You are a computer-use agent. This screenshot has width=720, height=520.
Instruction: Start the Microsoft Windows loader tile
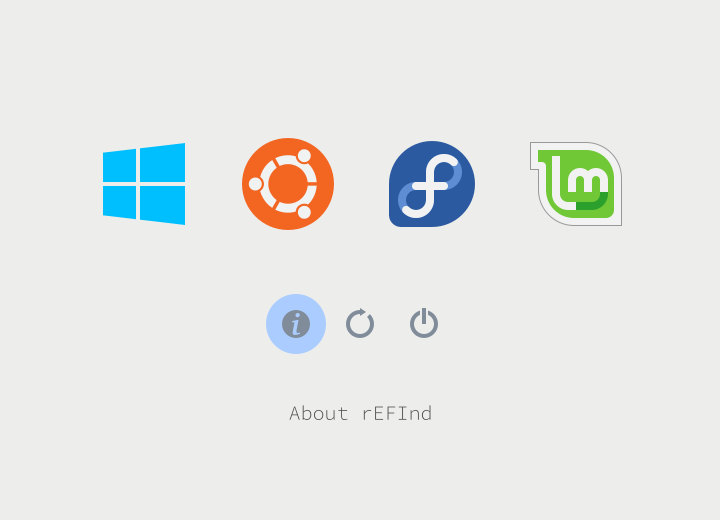pyautogui.click(x=144, y=184)
